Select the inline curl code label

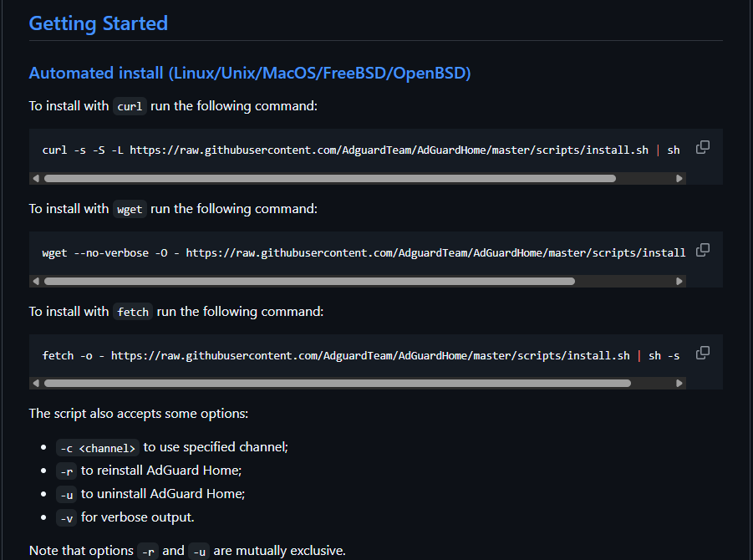point(130,106)
